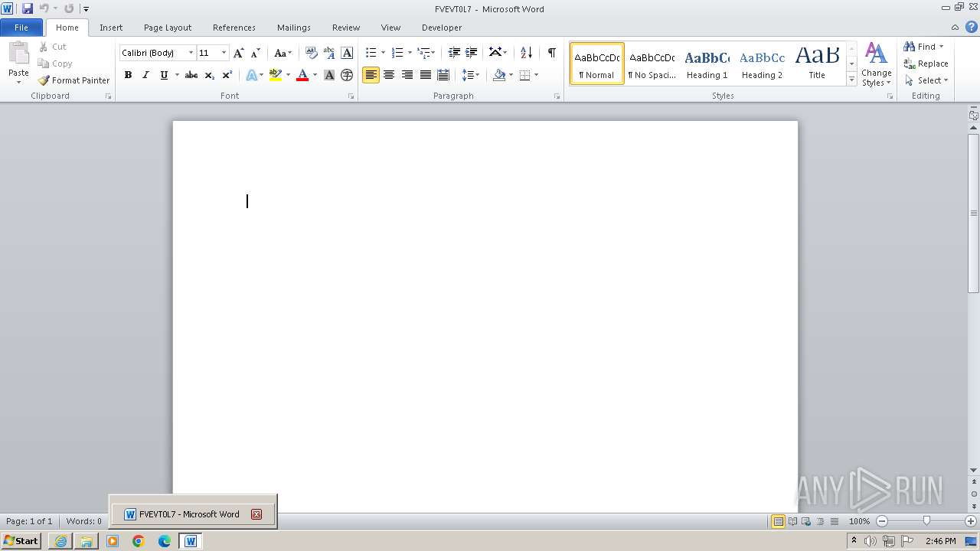Switch to Print Layout view in status bar
The image size is (980, 551).
tap(778, 521)
